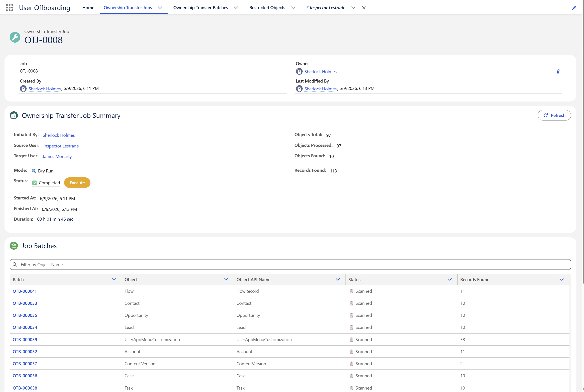Viewport: 584px width, 392px height.
Task: Expand the Ownership Transfer Jobs tab dropdown
Action: (160, 8)
